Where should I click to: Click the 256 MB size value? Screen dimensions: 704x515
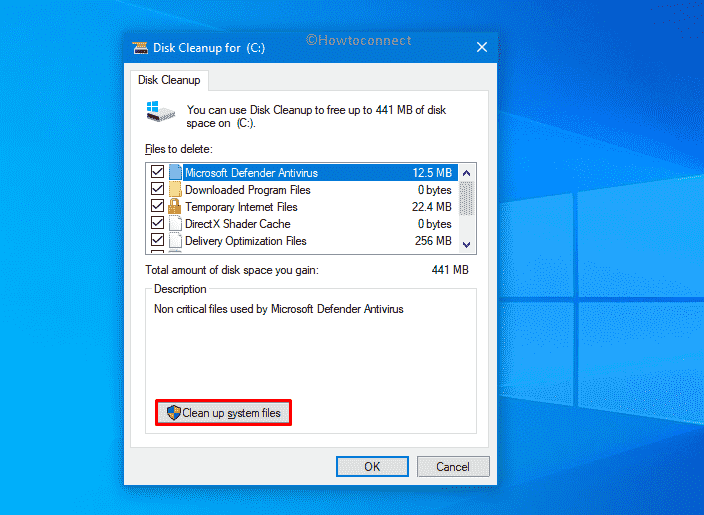tap(433, 241)
